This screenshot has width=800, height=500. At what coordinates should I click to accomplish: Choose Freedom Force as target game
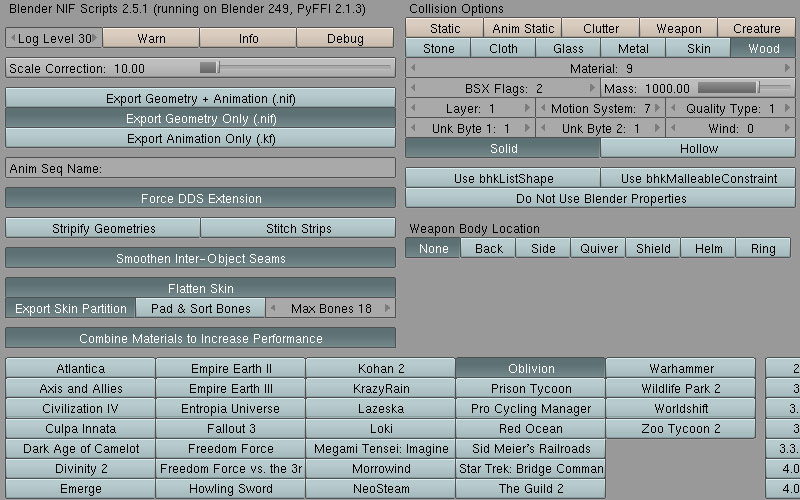point(231,448)
